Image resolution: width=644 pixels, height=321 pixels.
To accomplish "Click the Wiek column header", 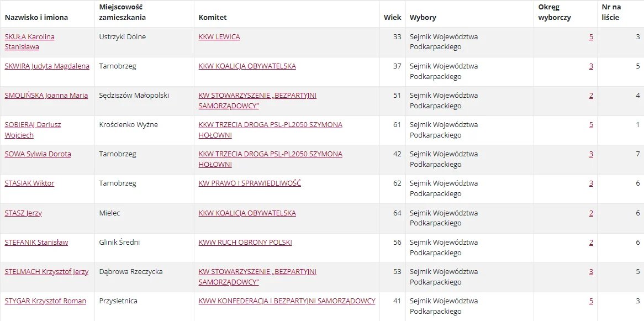I will pos(392,18).
